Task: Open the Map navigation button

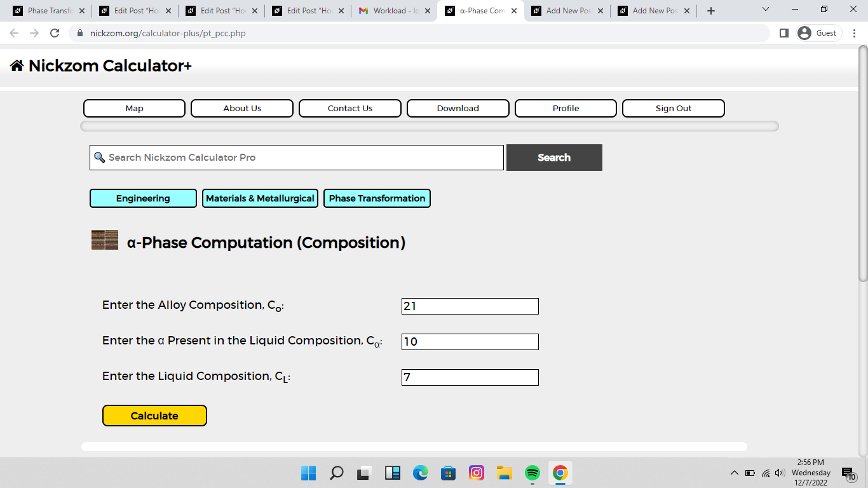Action: tap(134, 108)
